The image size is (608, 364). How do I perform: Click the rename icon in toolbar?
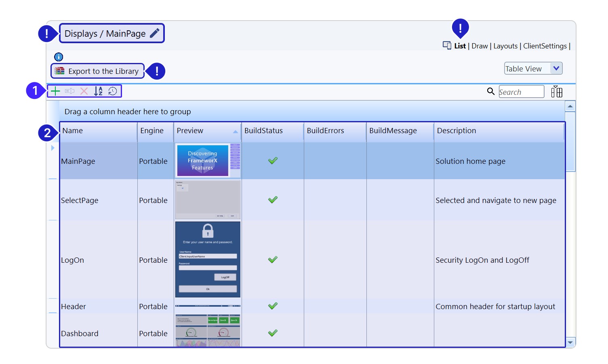coord(70,91)
